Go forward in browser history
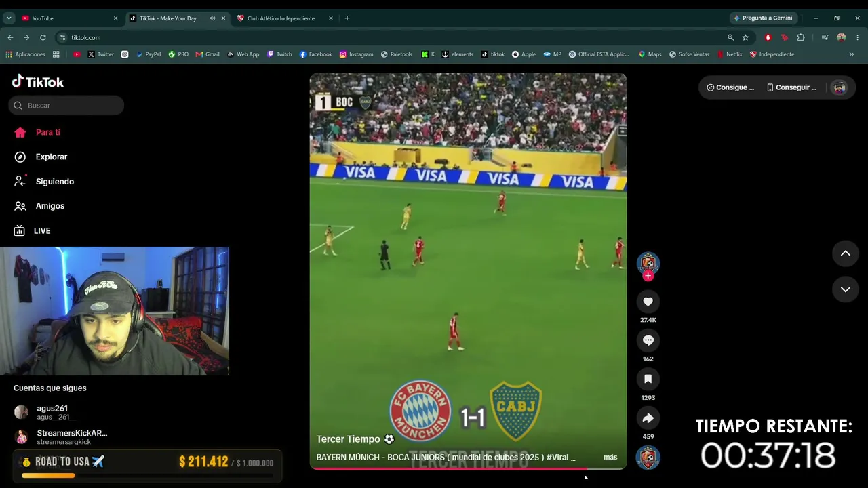 [x=26, y=37]
